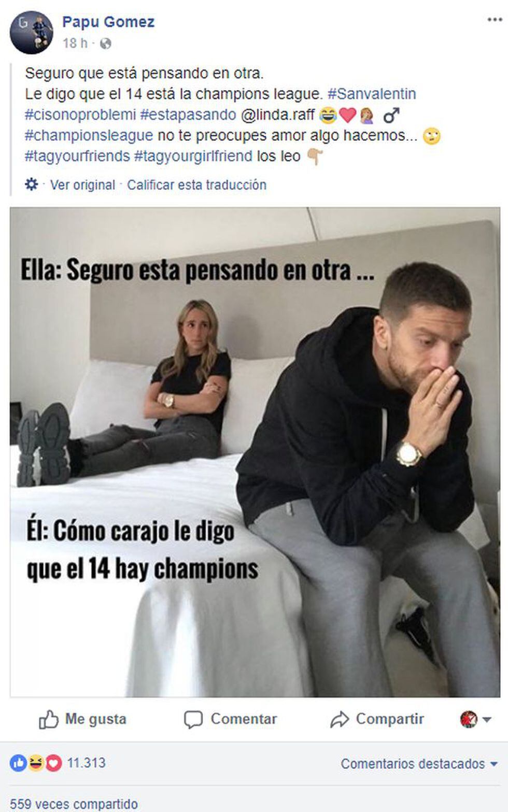Click the red heart love reaction icon
This screenshot has width=508, height=812.
coord(53,763)
